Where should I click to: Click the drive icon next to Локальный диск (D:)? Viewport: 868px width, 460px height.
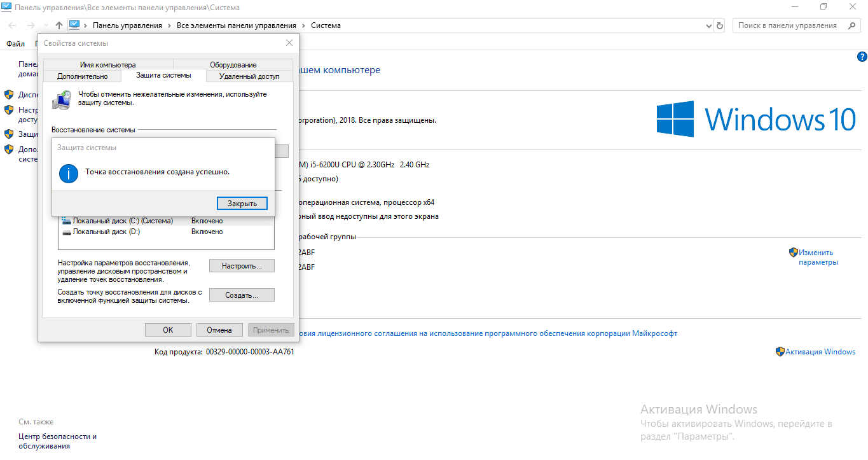tap(66, 232)
